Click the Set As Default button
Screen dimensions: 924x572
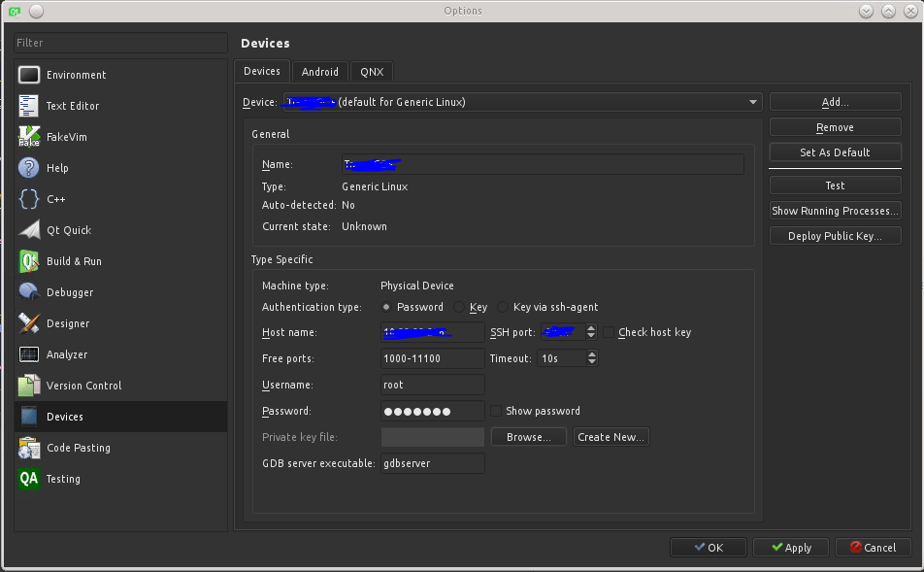point(835,152)
